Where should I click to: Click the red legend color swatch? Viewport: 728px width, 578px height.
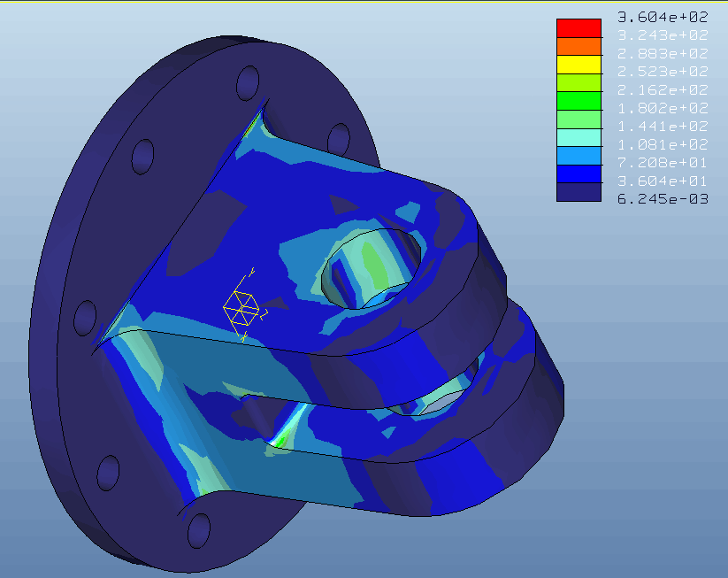pyautogui.click(x=579, y=28)
